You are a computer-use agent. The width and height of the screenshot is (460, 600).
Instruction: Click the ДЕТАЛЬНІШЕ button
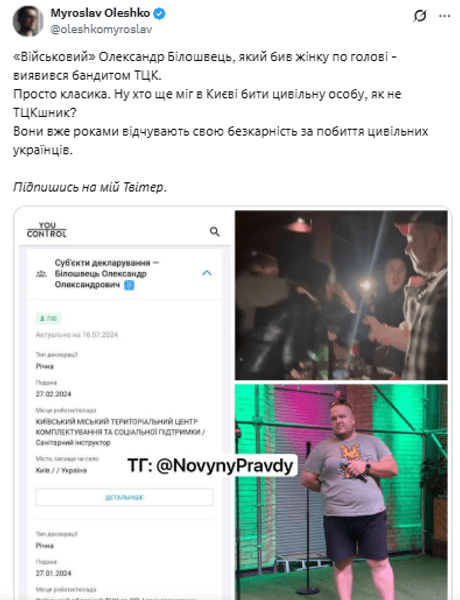point(124,497)
